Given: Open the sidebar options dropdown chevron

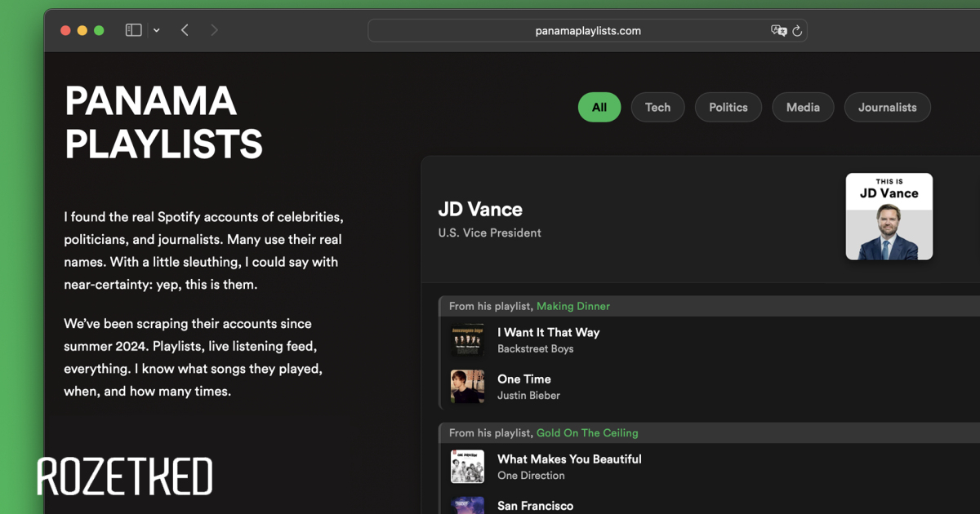Looking at the screenshot, I should (x=156, y=31).
